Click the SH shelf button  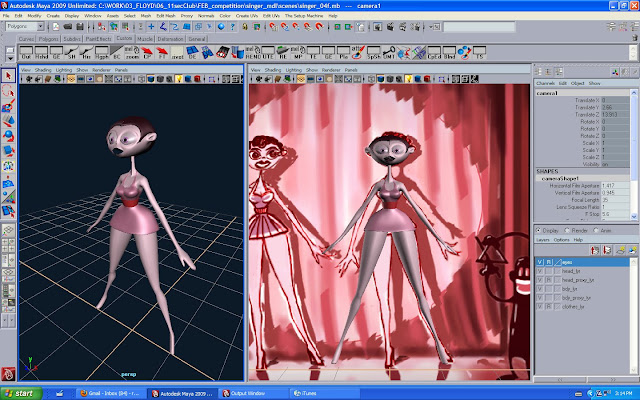(71, 53)
